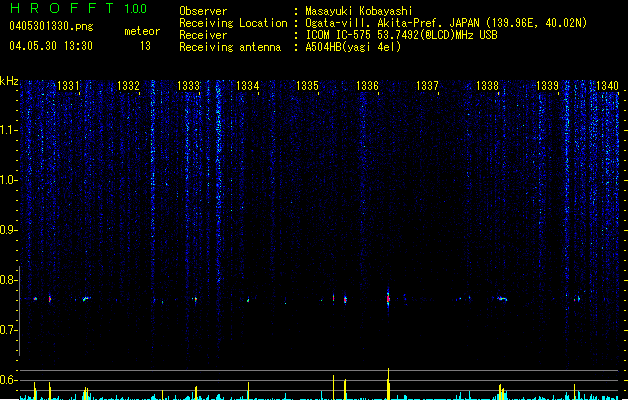Click the 1334 time marker
Image resolution: width=629 pixels, height=400 pixels.
click(x=248, y=86)
